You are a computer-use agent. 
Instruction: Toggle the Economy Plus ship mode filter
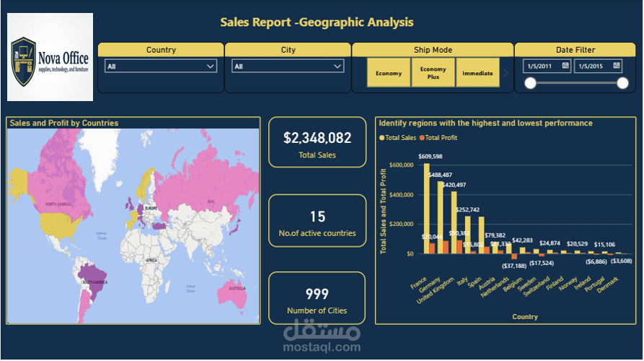[433, 73]
